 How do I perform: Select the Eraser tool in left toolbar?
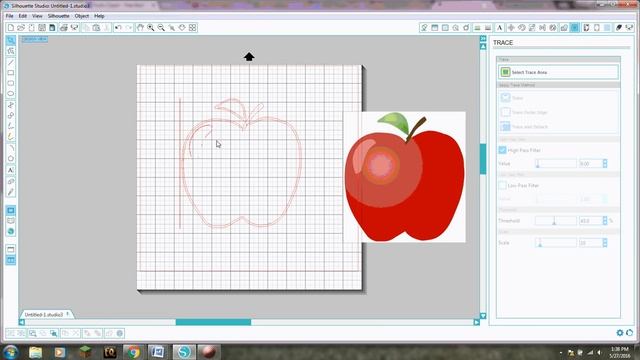tap(11, 181)
